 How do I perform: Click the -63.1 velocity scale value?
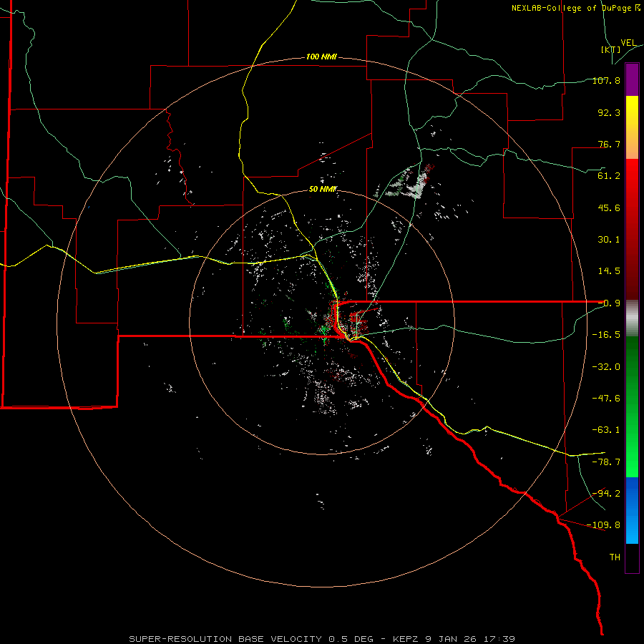(x=606, y=430)
